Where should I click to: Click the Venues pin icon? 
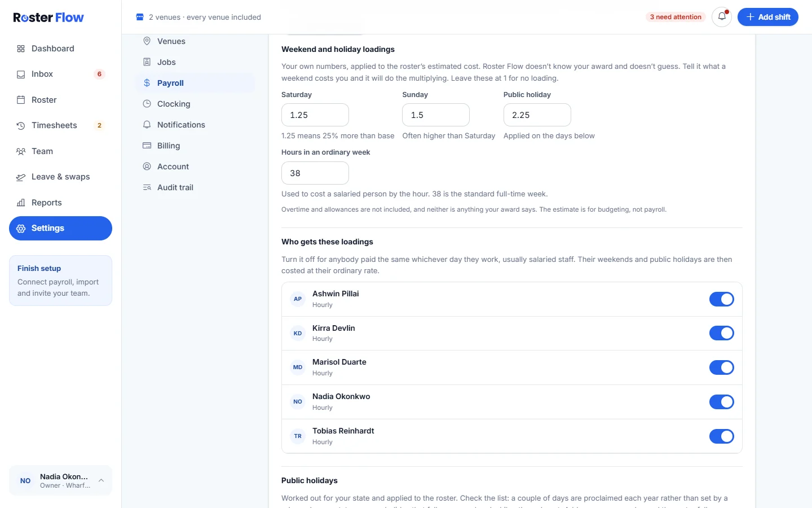(x=147, y=41)
